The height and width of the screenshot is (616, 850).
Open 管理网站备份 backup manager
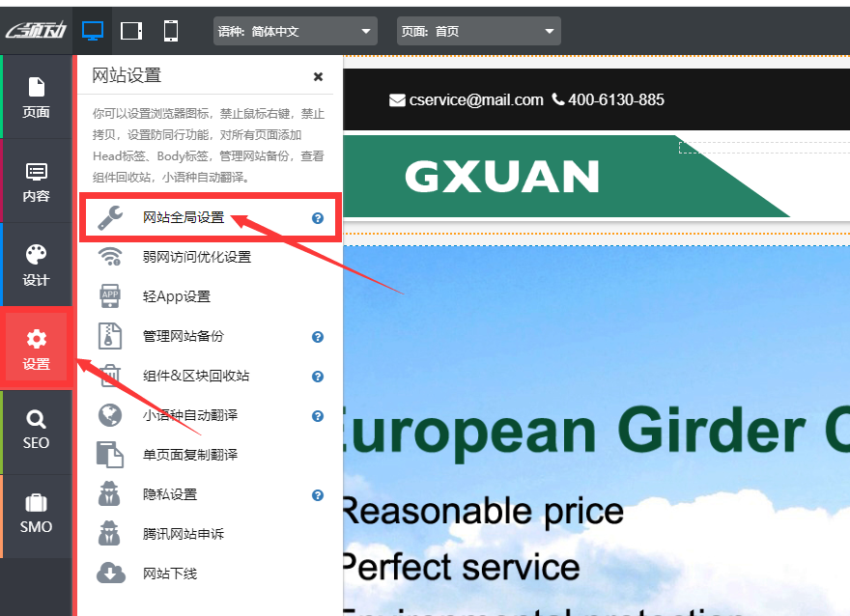[x=183, y=336]
